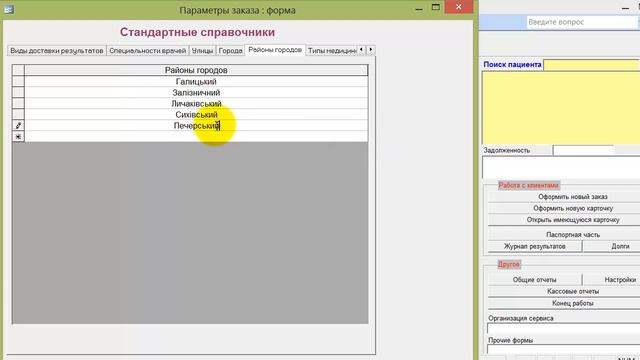
Task: Select the Галицький row
Action: click(196, 82)
